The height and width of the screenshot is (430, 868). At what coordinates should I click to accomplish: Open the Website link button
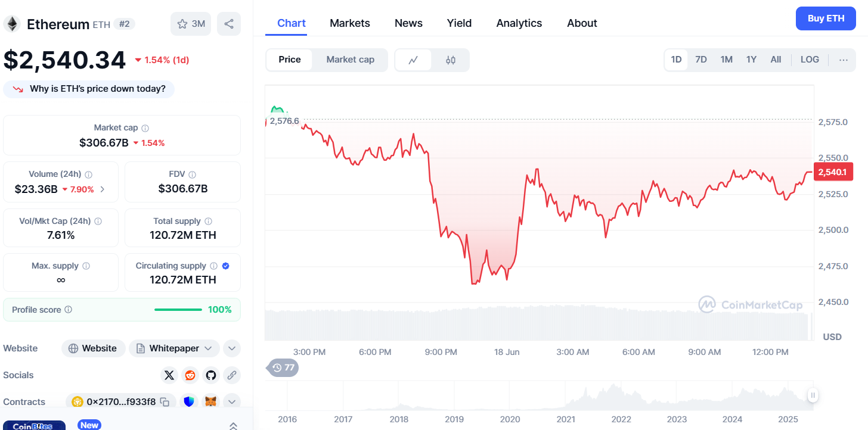93,348
